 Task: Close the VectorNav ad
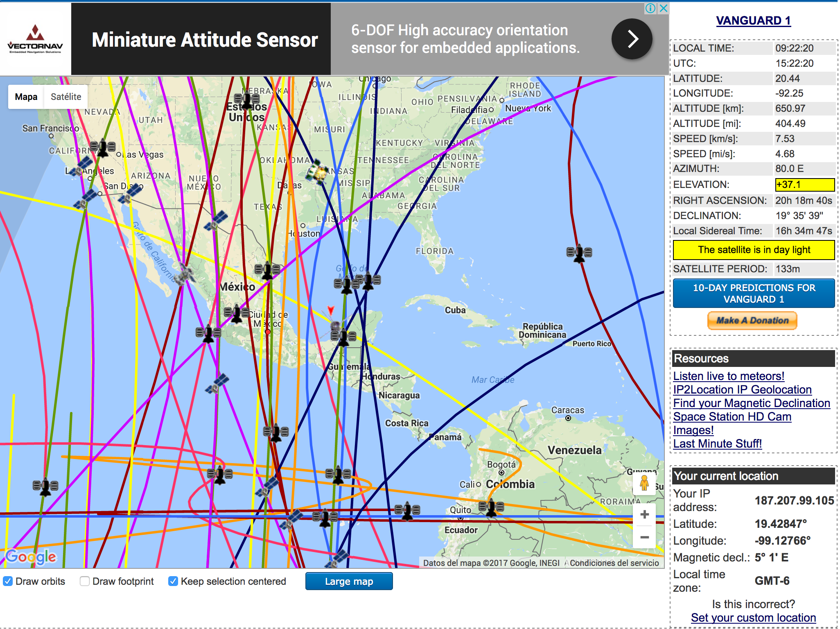point(664,8)
